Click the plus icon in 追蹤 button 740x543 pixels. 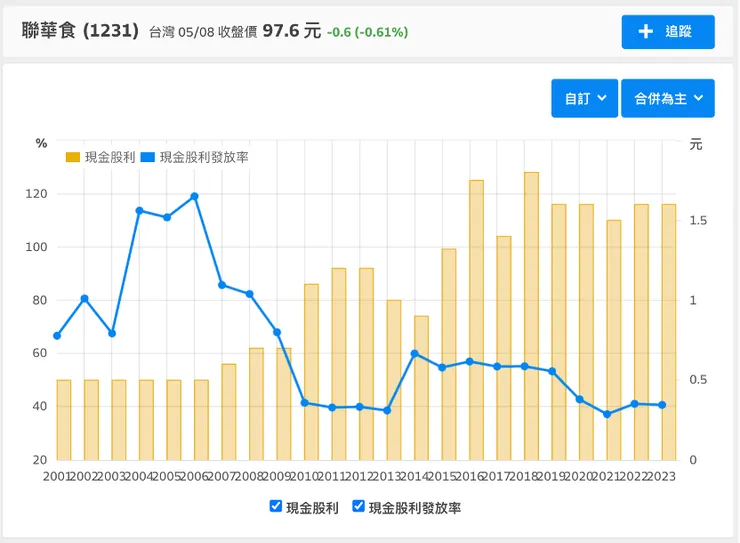click(x=645, y=32)
